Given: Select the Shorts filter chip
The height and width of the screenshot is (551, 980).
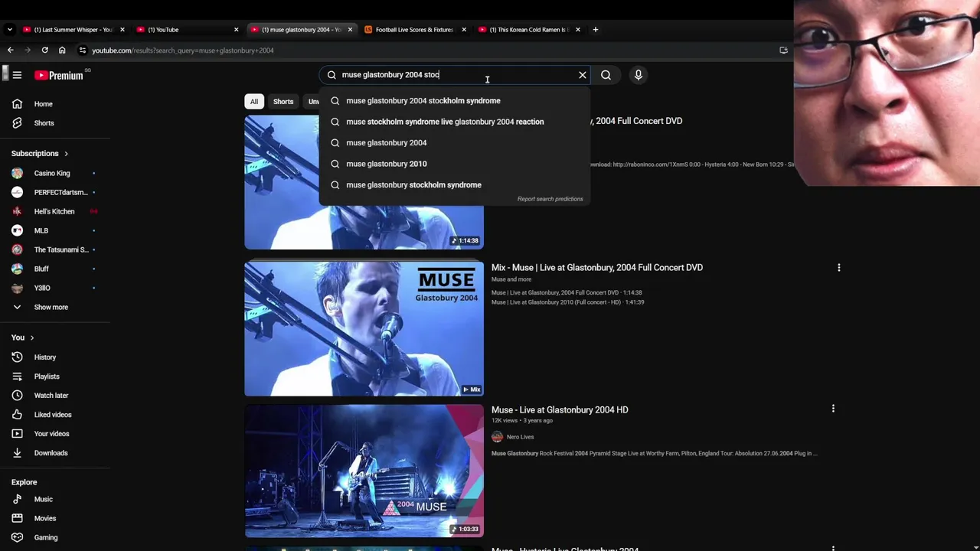Looking at the screenshot, I should (283, 101).
